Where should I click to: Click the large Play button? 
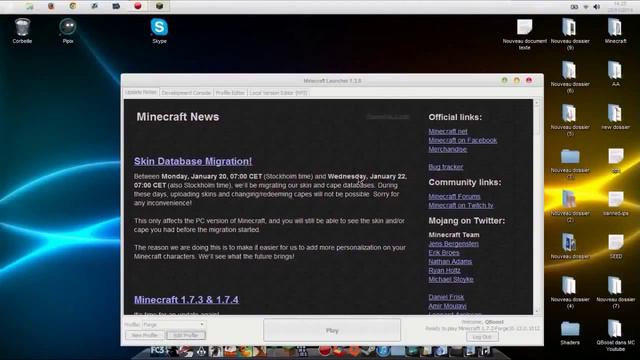[x=332, y=330]
